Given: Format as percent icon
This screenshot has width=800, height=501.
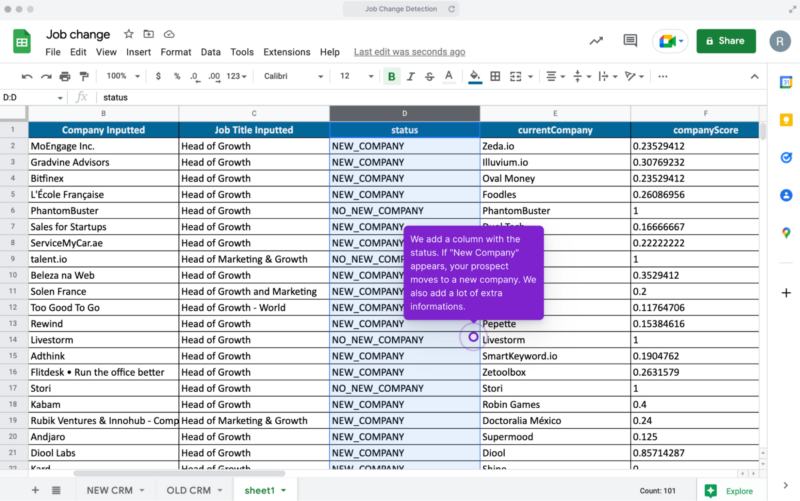Looking at the screenshot, I should point(177,76).
